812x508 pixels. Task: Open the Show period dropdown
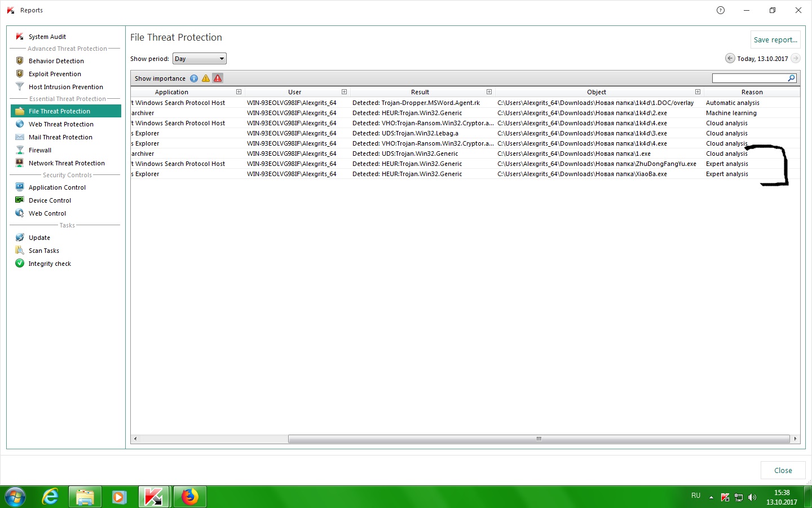tap(199, 59)
